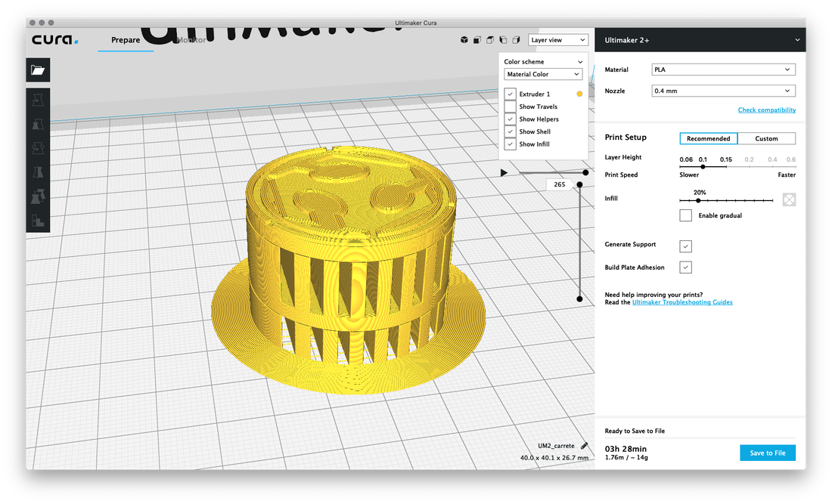
Task: Open the Material Color dropdown
Action: tap(543, 74)
